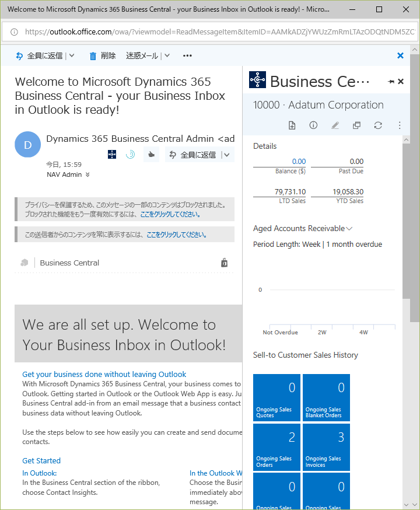Click the YTD Sales value 19,058.30
The height and width of the screenshot is (510, 420).
[348, 192]
